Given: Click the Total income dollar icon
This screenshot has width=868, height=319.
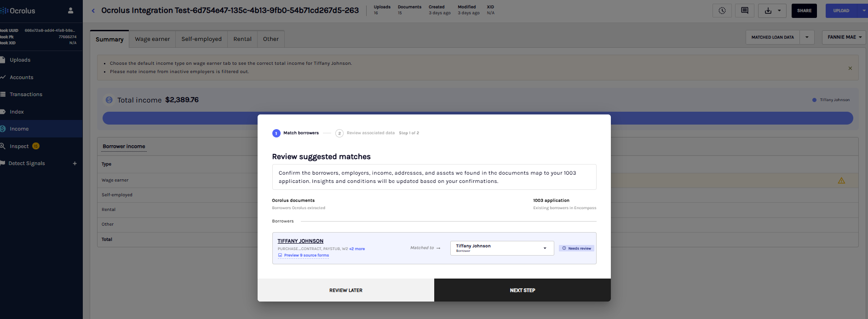Looking at the screenshot, I should tap(109, 100).
